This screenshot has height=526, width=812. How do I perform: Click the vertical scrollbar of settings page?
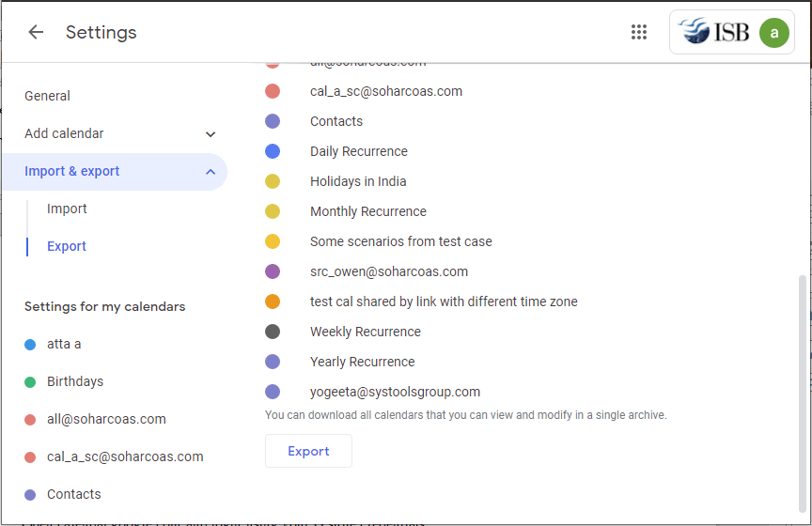tap(803, 394)
